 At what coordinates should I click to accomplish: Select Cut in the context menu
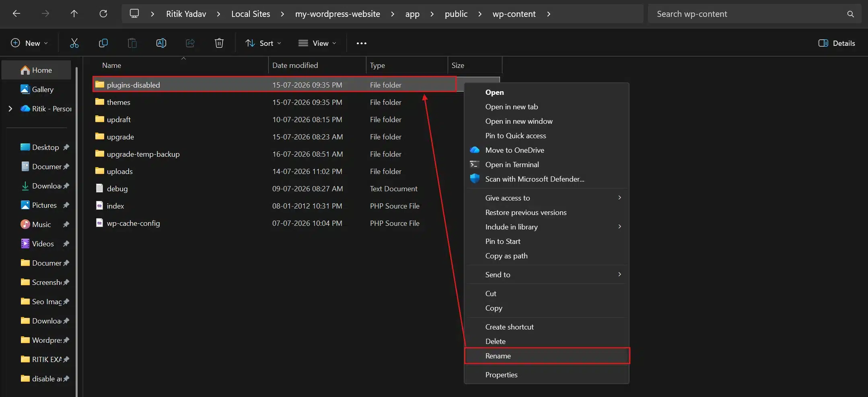point(547,293)
